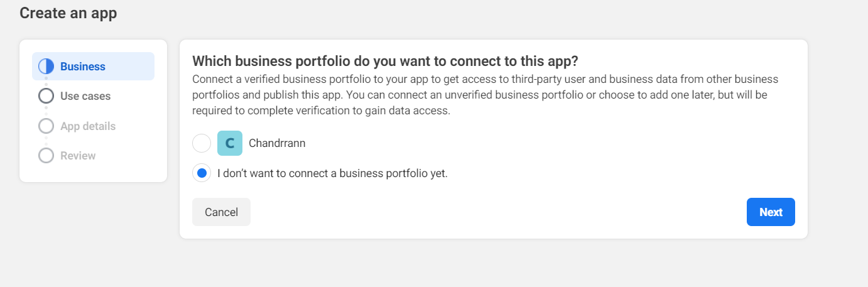868x287 pixels.
Task: Go to the Review step label
Action: (x=78, y=156)
